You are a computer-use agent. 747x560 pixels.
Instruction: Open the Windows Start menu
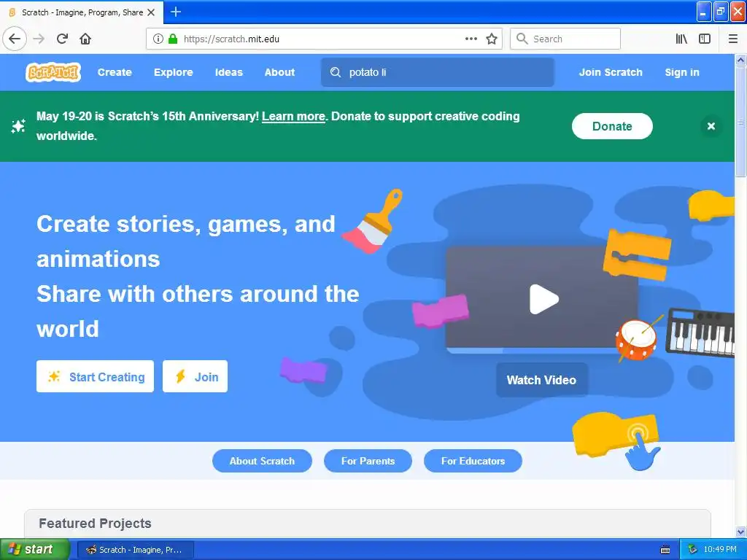point(35,550)
